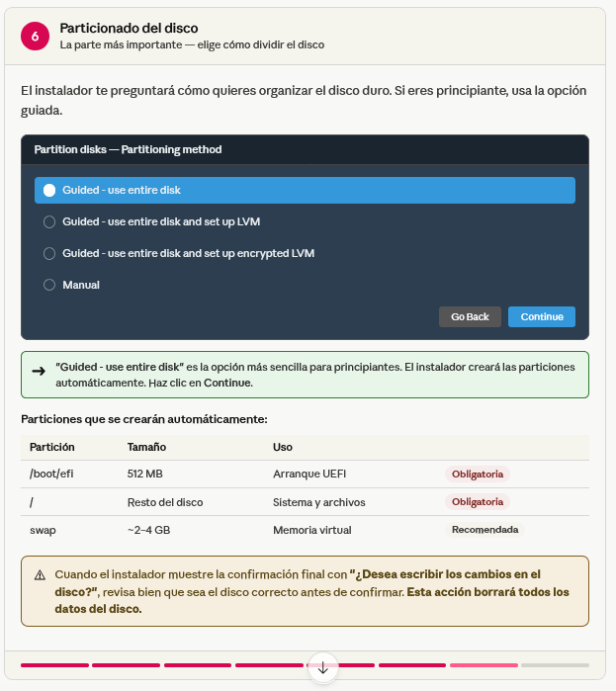Click the Particionado del disco heading
This screenshot has height=691, width=616.
pos(130,29)
